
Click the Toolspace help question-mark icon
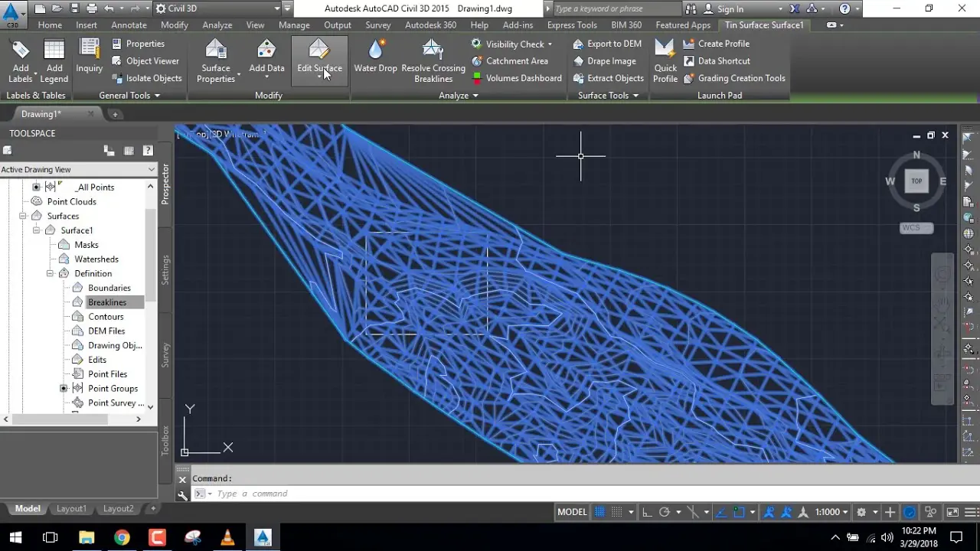click(x=148, y=151)
